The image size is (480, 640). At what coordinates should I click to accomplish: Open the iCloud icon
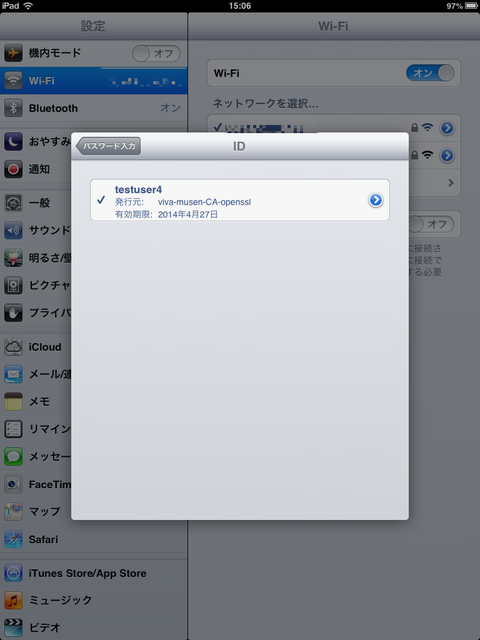13,347
